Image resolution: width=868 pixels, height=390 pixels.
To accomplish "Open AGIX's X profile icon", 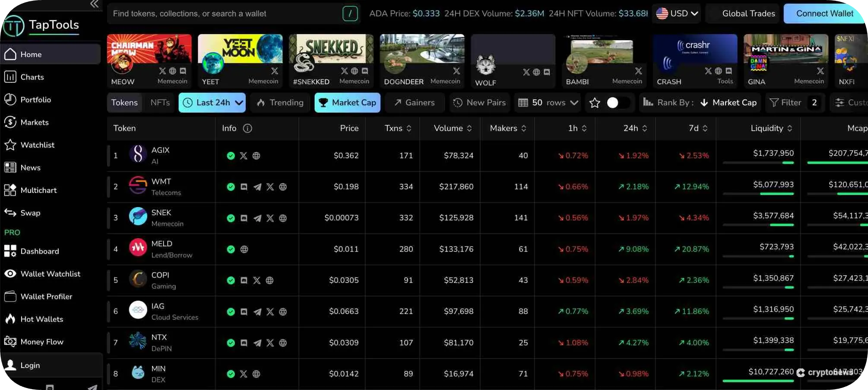I will click(243, 156).
